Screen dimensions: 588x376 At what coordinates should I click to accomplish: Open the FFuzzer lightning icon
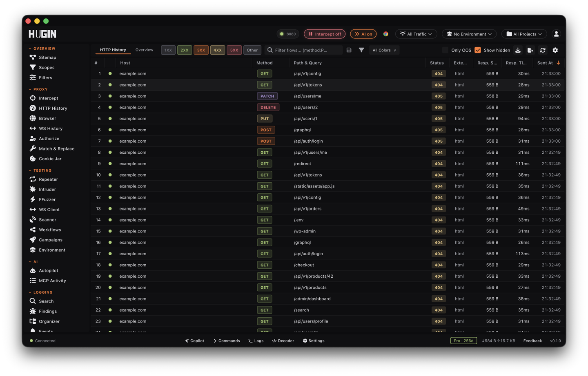click(33, 199)
